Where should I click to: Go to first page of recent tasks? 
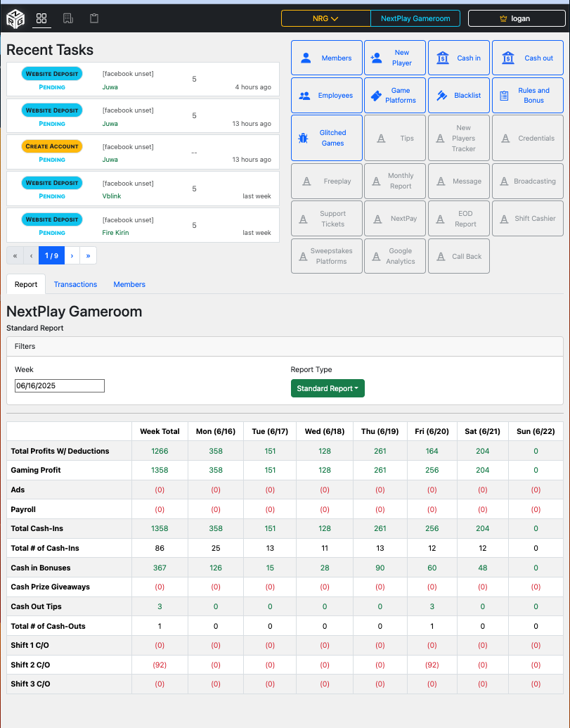tap(15, 255)
